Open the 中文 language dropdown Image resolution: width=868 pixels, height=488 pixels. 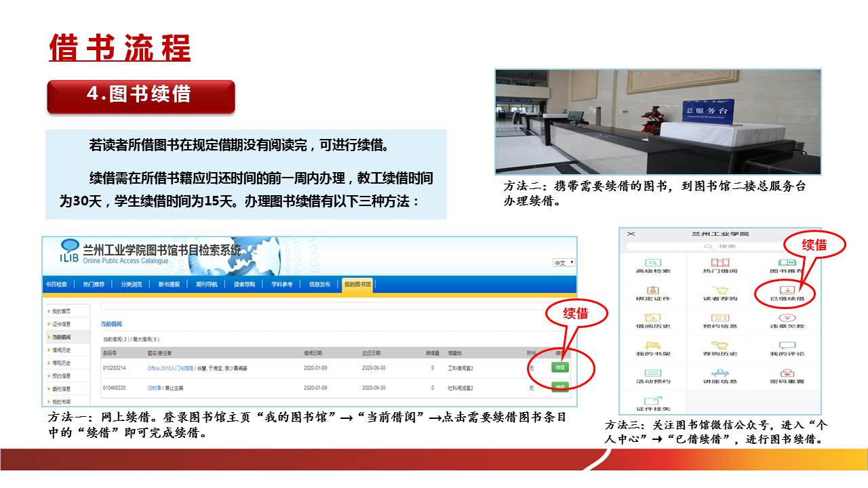(564, 263)
